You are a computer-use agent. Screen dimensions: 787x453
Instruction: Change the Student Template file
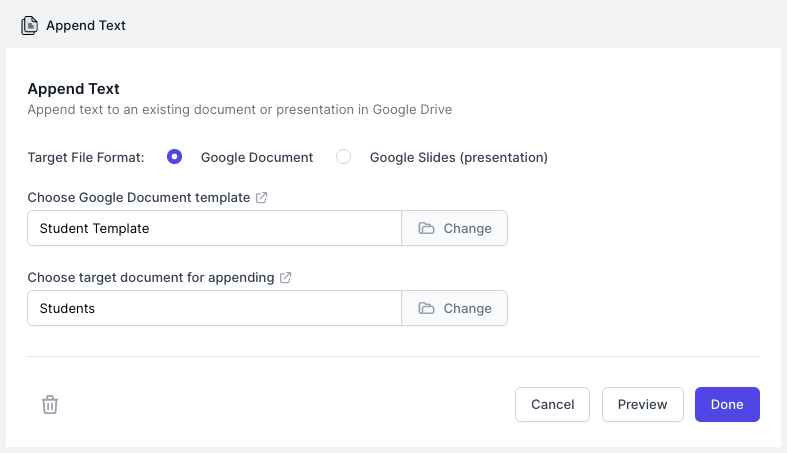click(455, 228)
